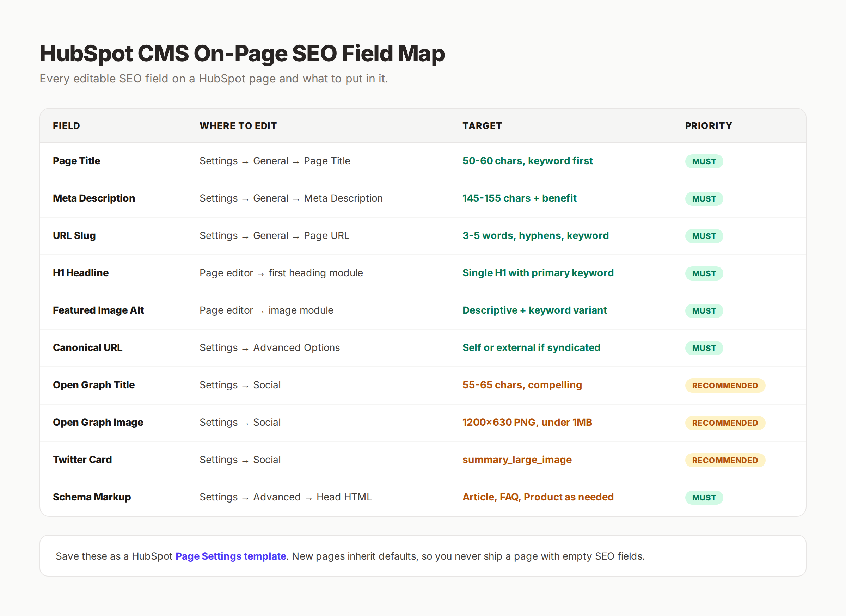Viewport: 846px width, 616px height.
Task: Select 'Settings → General → Page URL' path
Action: pyautogui.click(x=274, y=236)
